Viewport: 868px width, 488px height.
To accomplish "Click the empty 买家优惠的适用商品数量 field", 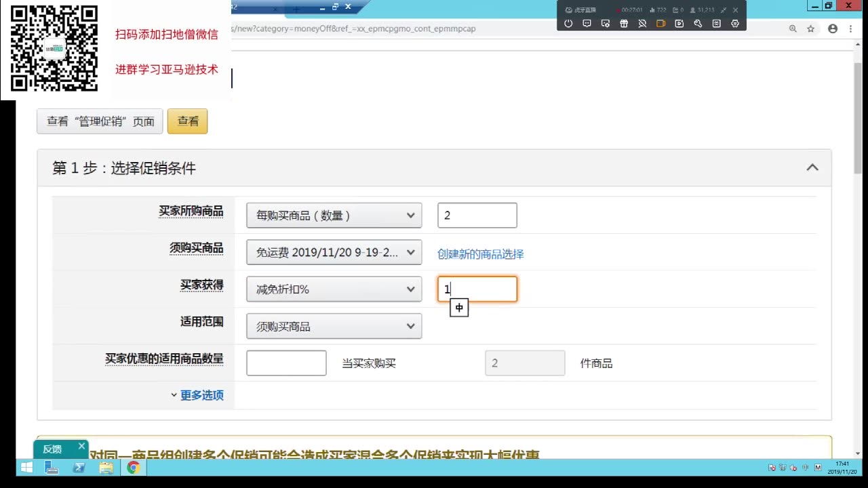I will point(286,363).
